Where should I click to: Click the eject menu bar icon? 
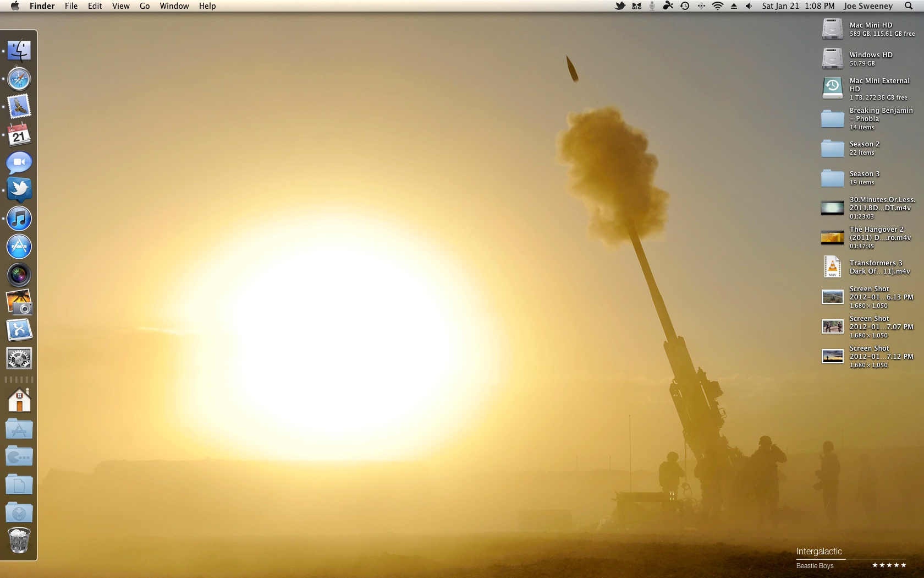(x=734, y=6)
